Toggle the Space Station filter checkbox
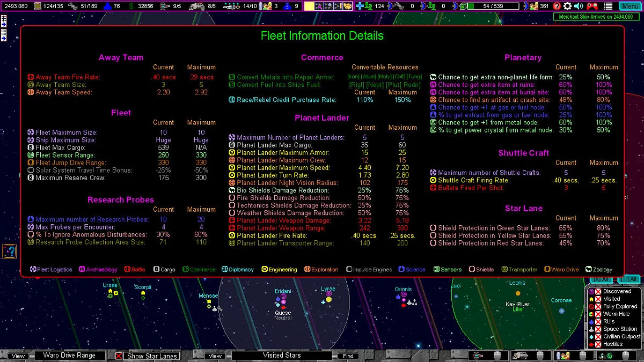The image size is (644, 362). pyautogui.click(x=598, y=329)
